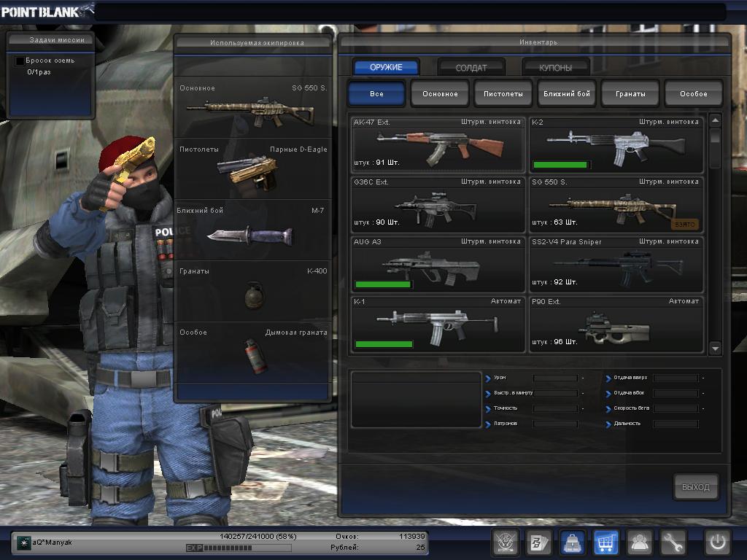Click the Дальность stat arrow
Viewport: 747px width, 560px height.
(608, 424)
